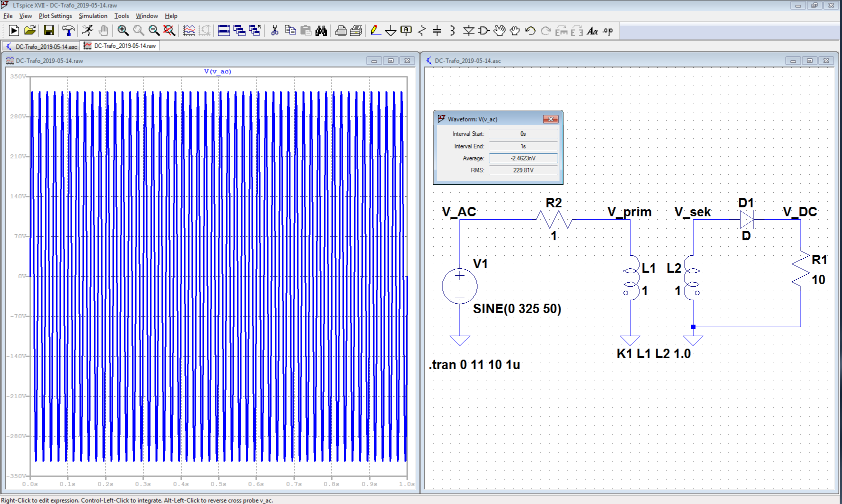Click the Cut scissors icon

274,31
